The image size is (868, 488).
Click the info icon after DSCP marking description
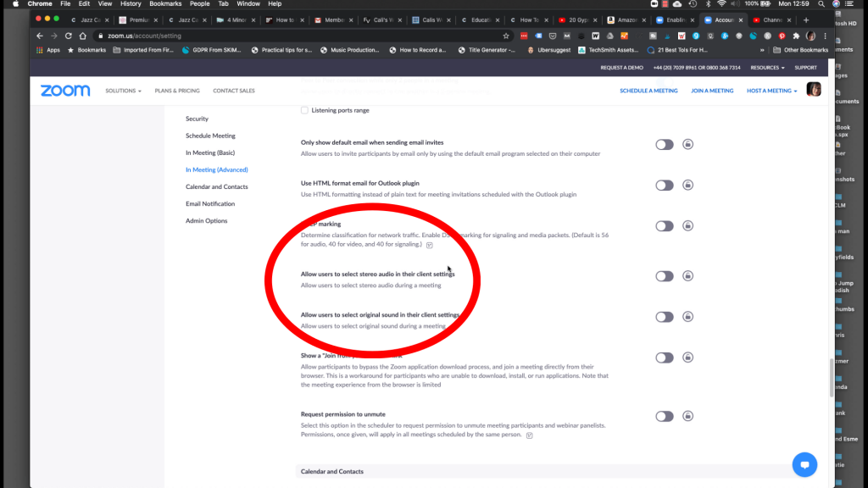point(430,245)
